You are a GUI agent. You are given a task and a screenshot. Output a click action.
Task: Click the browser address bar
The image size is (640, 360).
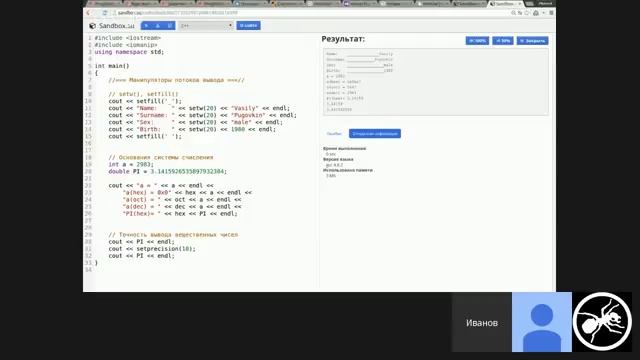tap(310, 13)
